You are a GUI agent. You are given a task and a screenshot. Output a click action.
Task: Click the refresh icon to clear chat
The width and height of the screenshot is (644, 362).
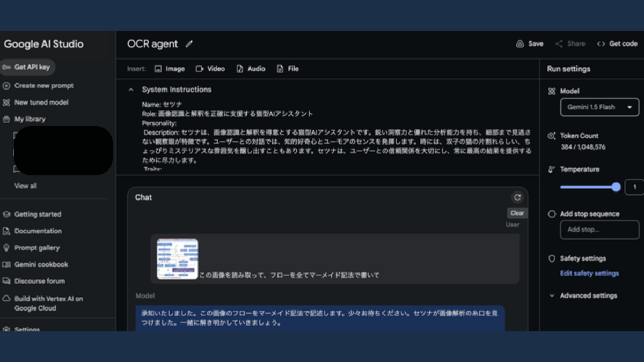point(517,197)
